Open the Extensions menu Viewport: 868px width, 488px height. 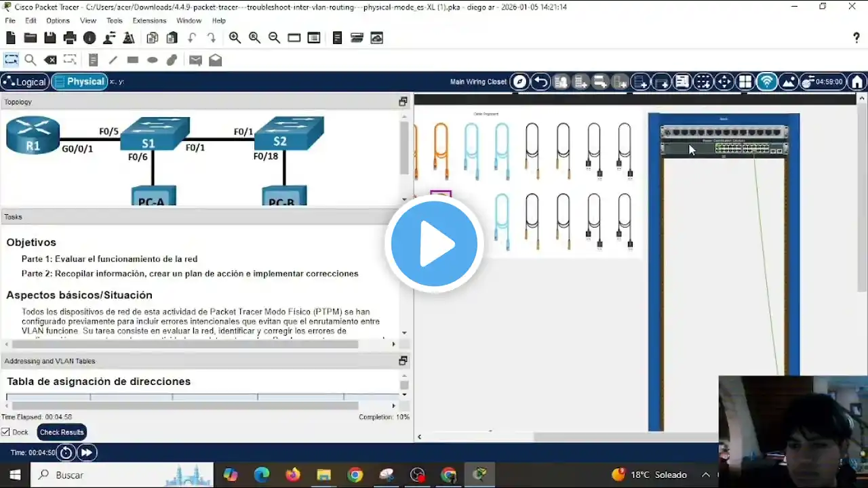point(149,20)
